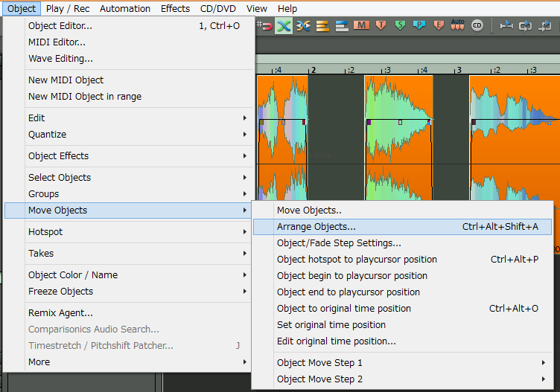
Task: Choose Move Objects.. in the submenu
Action: (402, 210)
